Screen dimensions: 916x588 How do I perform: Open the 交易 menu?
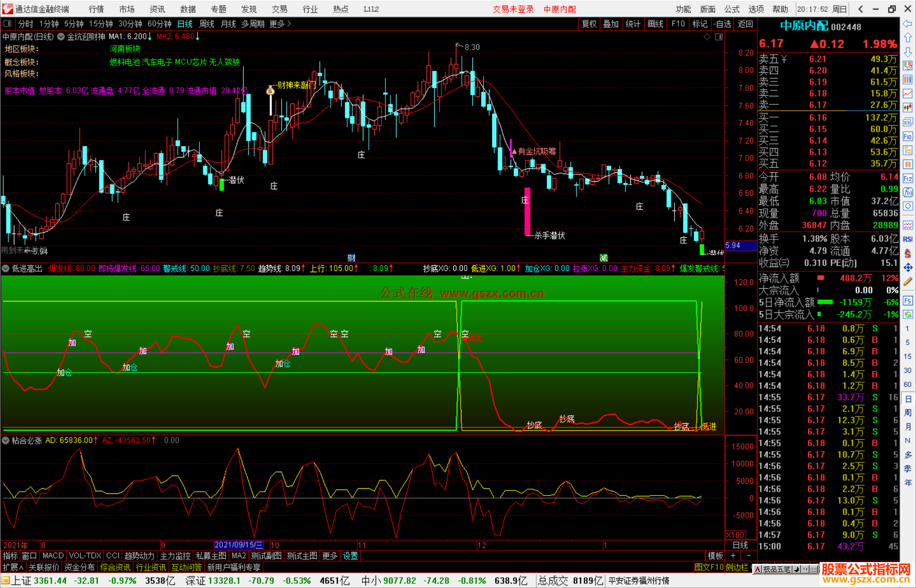[x=280, y=9]
